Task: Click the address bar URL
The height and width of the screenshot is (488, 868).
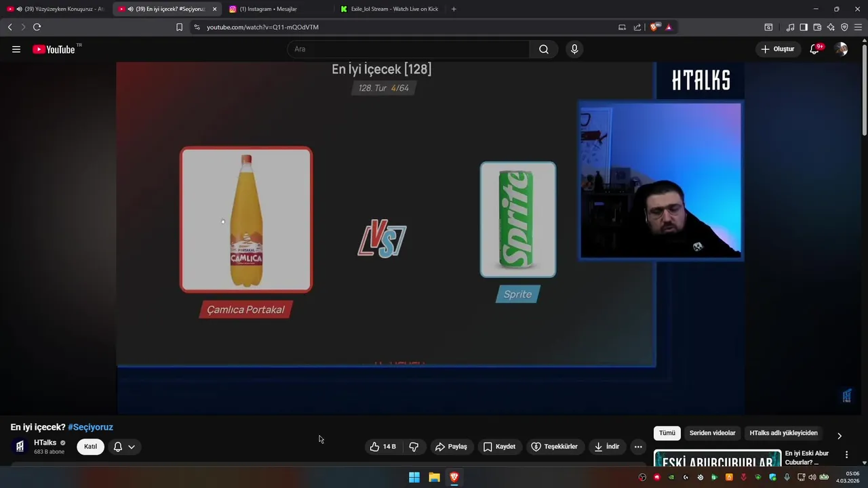Action: (x=262, y=27)
